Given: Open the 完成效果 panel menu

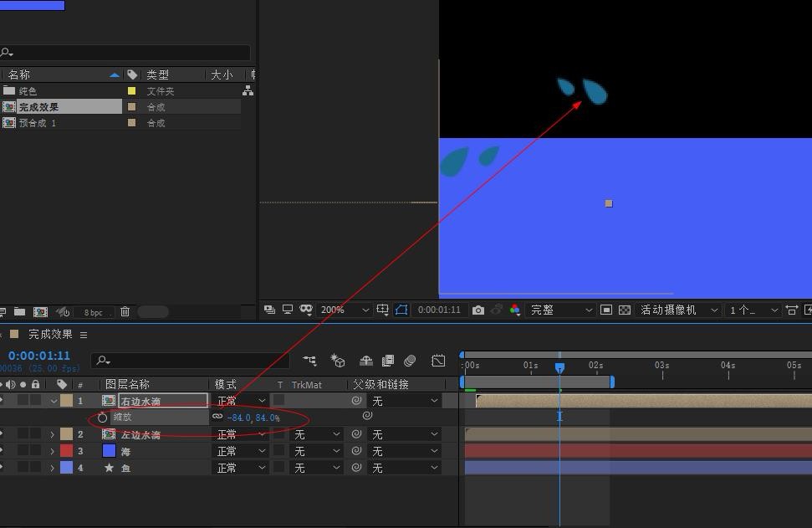Looking at the screenshot, I should click(x=84, y=335).
